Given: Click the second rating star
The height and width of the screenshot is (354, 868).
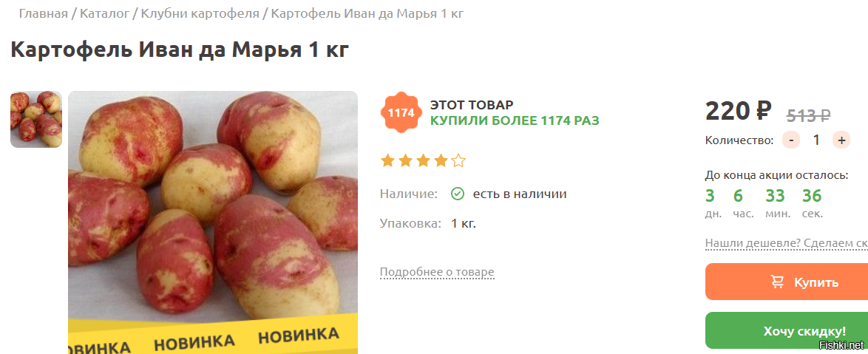Looking at the screenshot, I should [405, 161].
